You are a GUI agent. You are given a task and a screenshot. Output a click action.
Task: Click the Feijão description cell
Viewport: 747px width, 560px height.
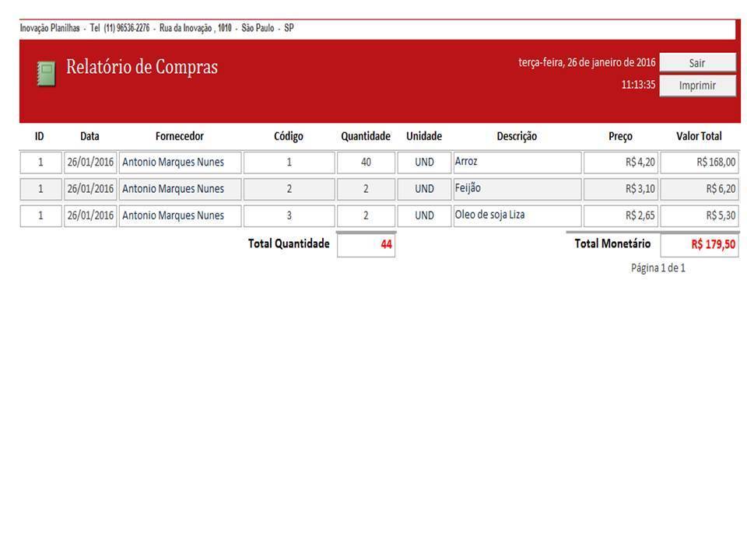pyautogui.click(x=517, y=189)
